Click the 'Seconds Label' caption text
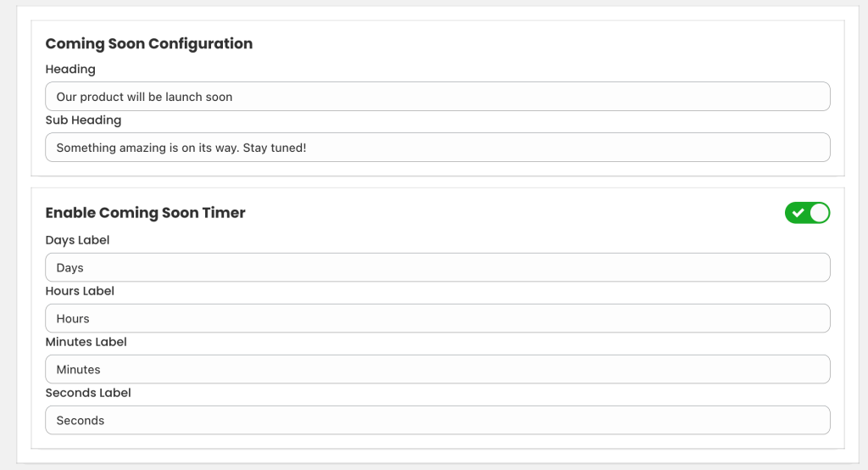Viewport: 868px width, 470px height. pyautogui.click(x=88, y=393)
